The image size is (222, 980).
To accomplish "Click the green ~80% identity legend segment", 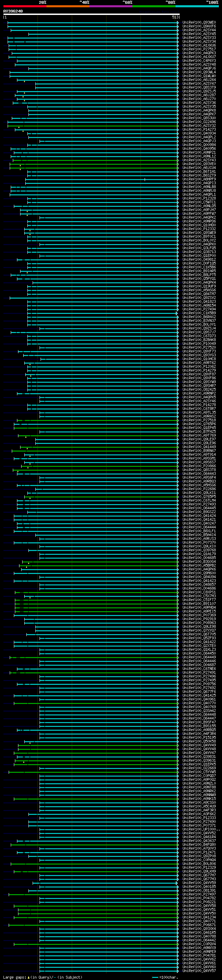I will [154, 6].
